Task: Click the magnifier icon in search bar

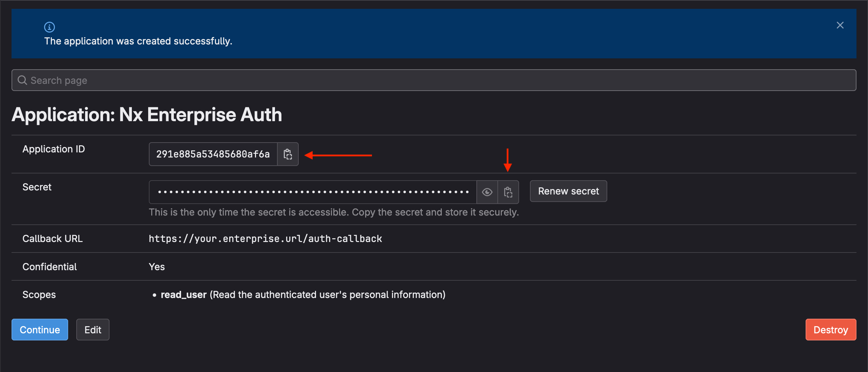Action: tap(22, 80)
